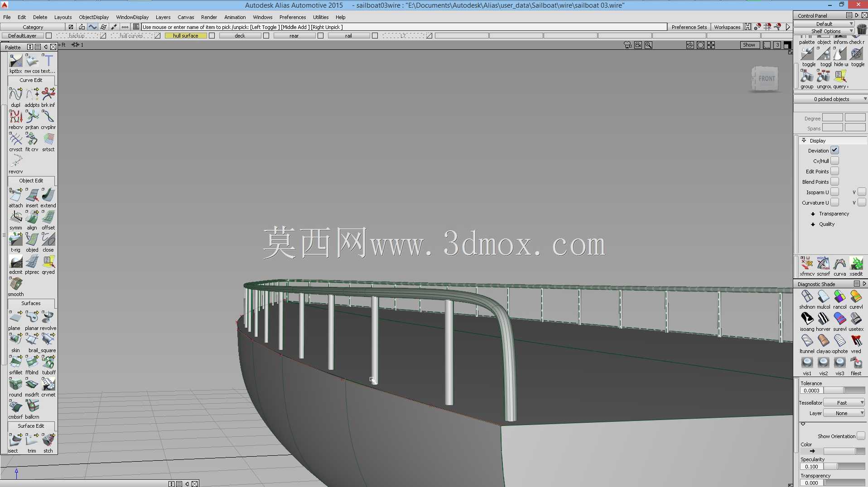
Task: Open the picked objects dropdown
Action: [831, 99]
